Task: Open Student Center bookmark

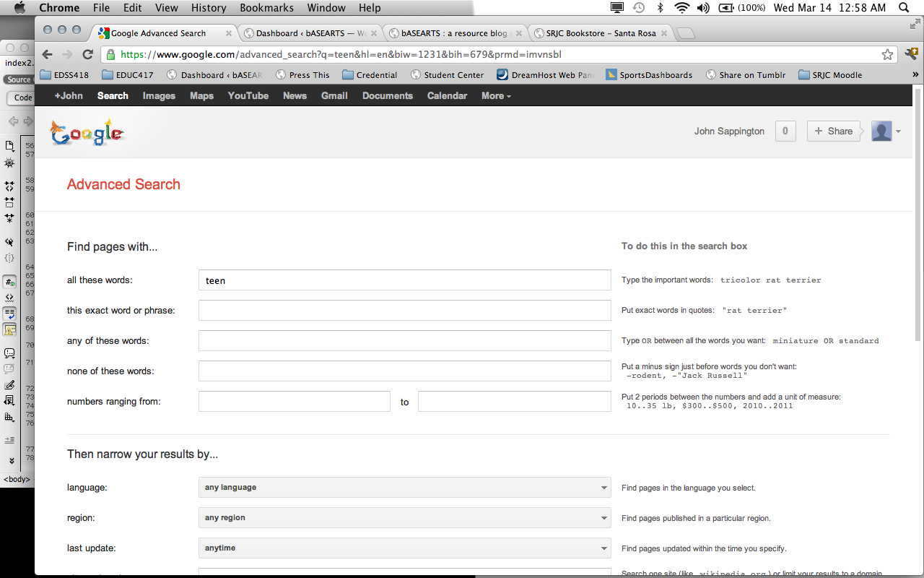Action: tap(447, 74)
